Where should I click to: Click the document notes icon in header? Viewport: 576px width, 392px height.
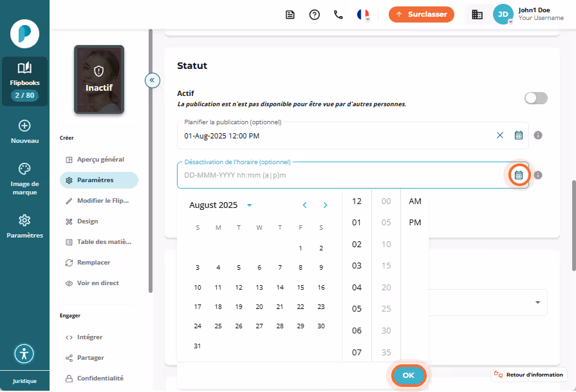click(290, 15)
